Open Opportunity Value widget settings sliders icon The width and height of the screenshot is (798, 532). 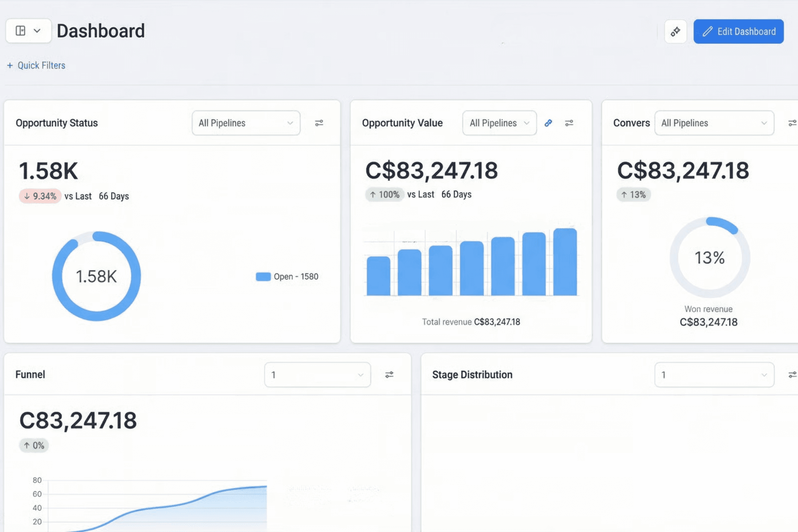(x=569, y=123)
